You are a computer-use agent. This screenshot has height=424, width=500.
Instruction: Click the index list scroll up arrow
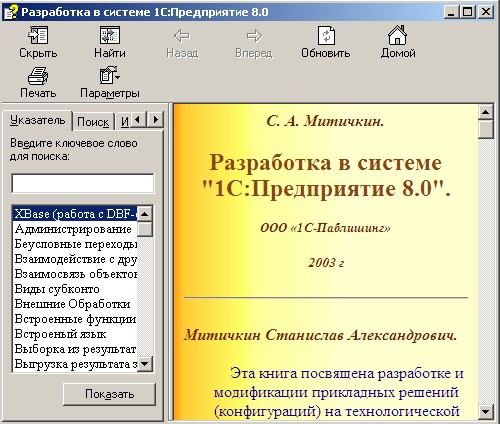point(145,214)
